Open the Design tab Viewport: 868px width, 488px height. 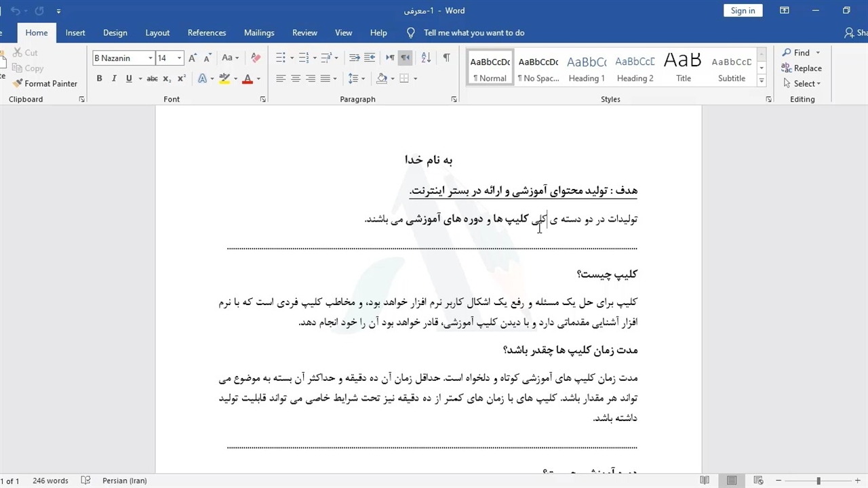115,33
